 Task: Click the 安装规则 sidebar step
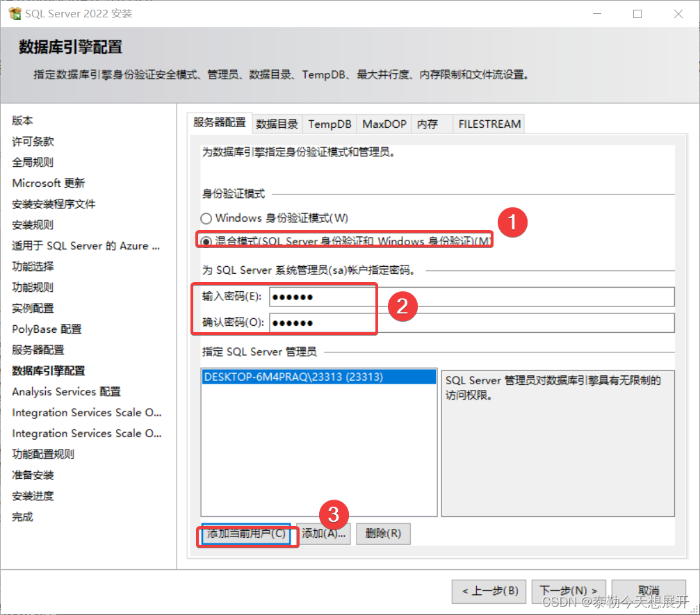click(x=33, y=225)
